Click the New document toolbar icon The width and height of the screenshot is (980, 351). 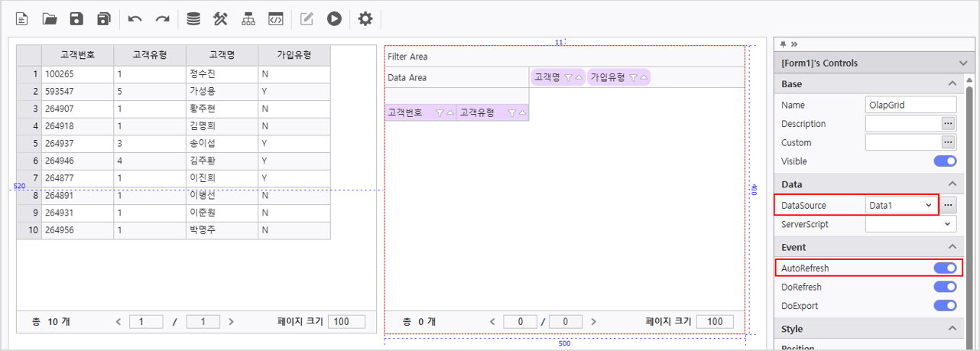(22, 18)
